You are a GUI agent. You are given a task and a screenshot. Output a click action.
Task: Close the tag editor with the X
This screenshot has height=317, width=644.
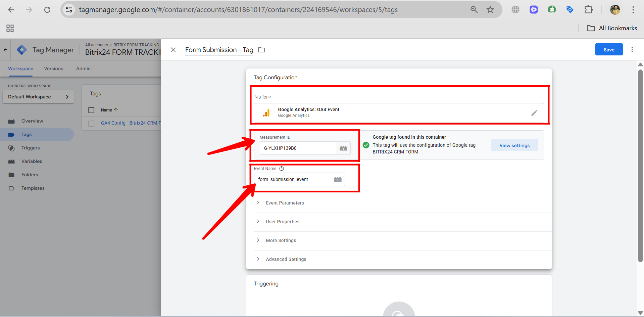(x=173, y=50)
